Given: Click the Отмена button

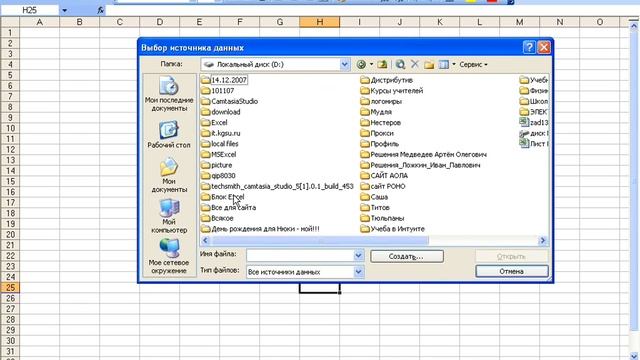Looking at the screenshot, I should (x=512, y=271).
